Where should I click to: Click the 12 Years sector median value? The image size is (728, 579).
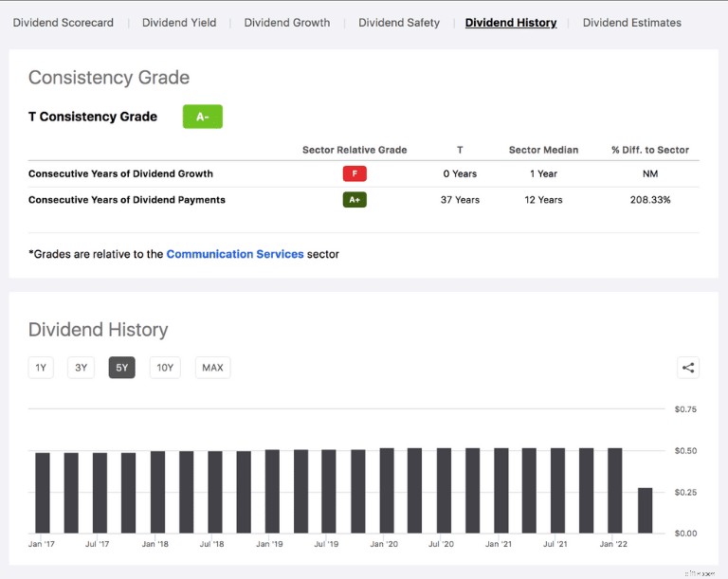544,200
